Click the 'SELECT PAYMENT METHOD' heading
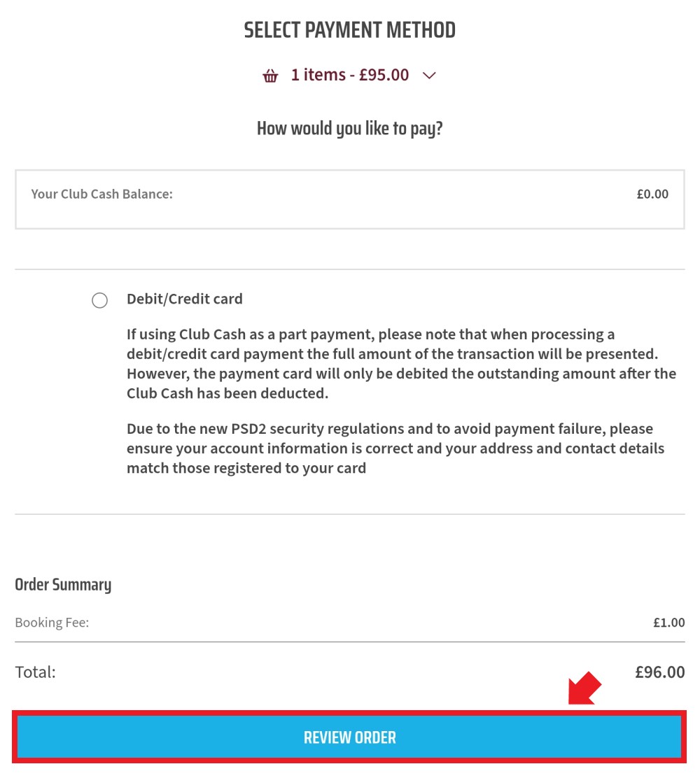700x778 pixels. 349,30
